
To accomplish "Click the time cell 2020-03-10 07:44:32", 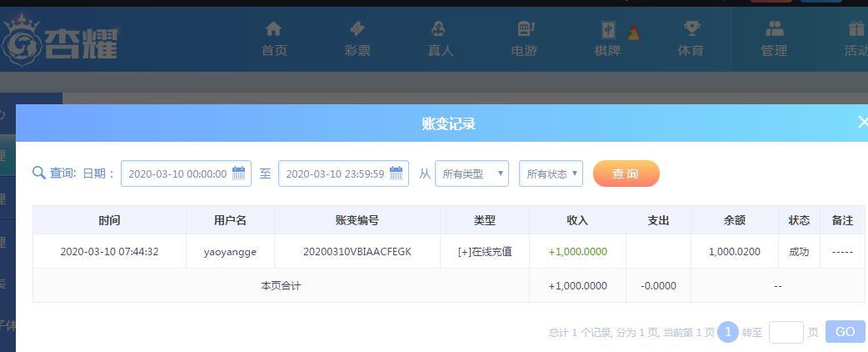I will (109, 252).
